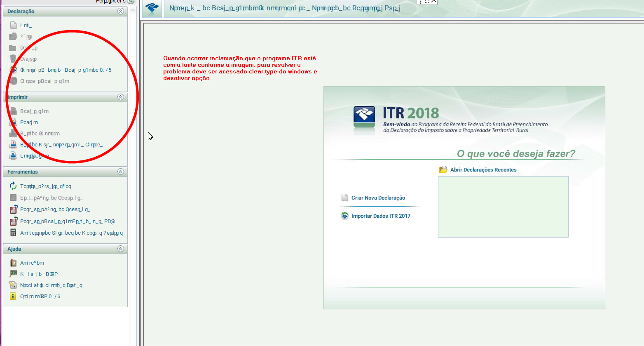The image size is (644, 346).
Task: Click the Darf de Multa por Atraso icon
Action: tap(13, 144)
